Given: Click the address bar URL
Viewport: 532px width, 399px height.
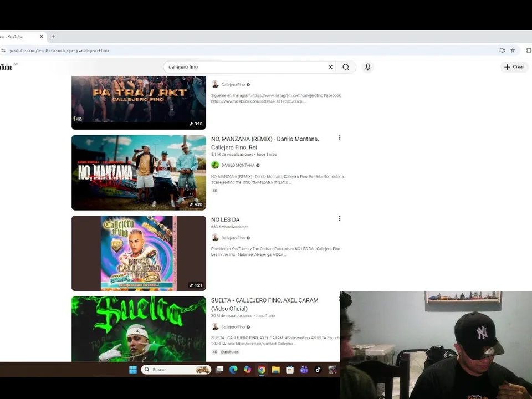Looking at the screenshot, I should pyautogui.click(x=59, y=50).
